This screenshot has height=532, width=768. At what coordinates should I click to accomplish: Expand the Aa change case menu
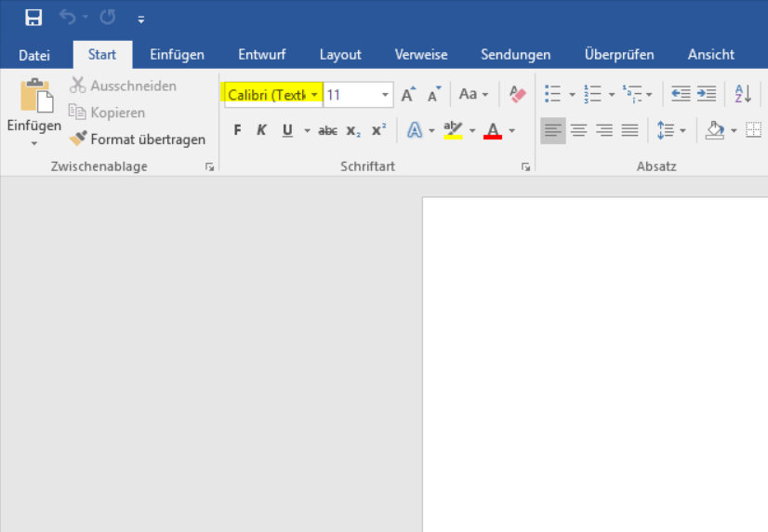tap(473, 95)
